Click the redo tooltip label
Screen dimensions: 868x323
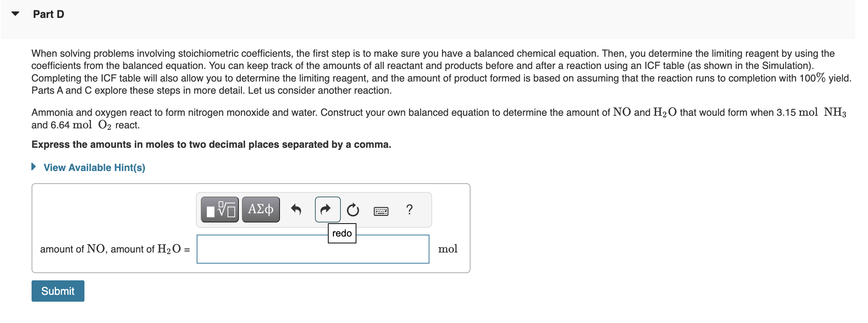(x=342, y=233)
